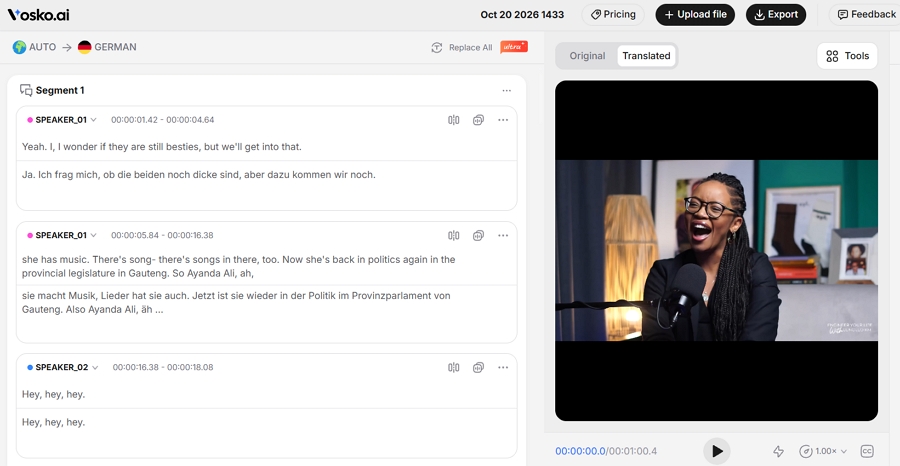Image resolution: width=900 pixels, height=466 pixels.
Task: Click the video preview
Action: (x=716, y=250)
